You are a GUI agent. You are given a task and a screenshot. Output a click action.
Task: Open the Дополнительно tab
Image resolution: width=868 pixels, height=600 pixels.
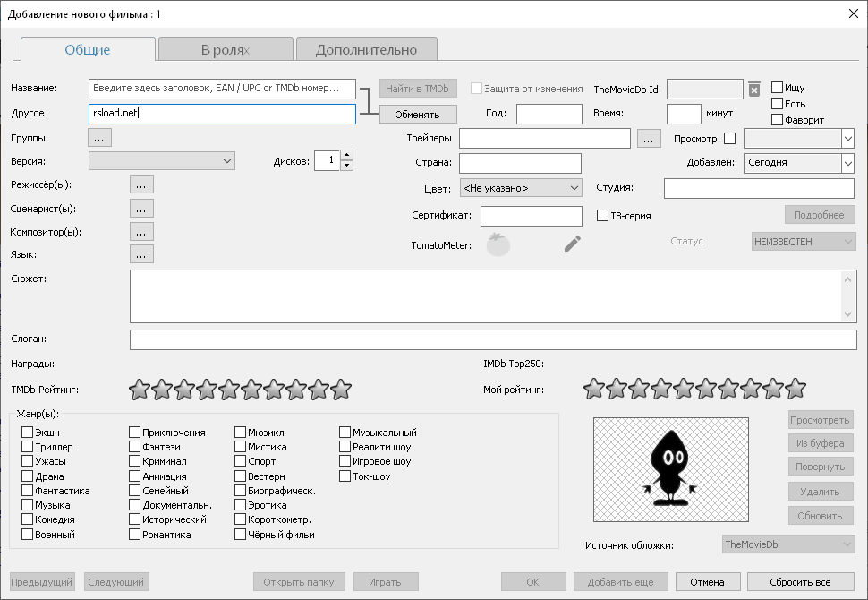click(367, 49)
